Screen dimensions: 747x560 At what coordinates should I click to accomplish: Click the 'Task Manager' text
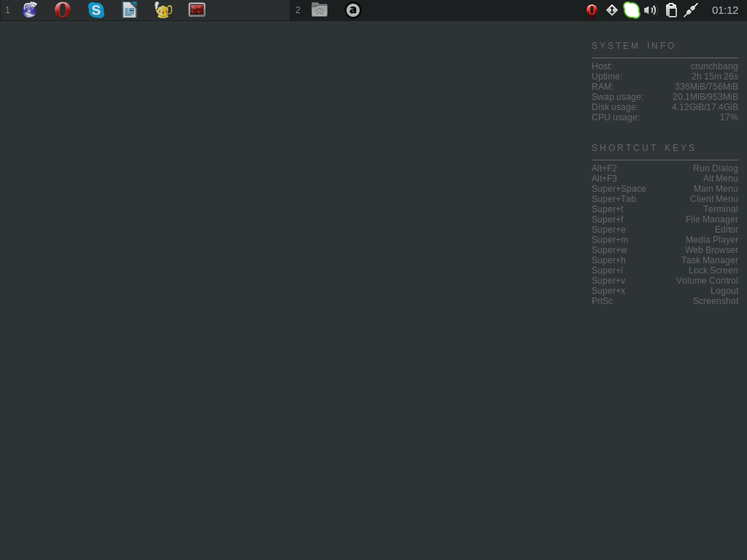click(x=709, y=260)
